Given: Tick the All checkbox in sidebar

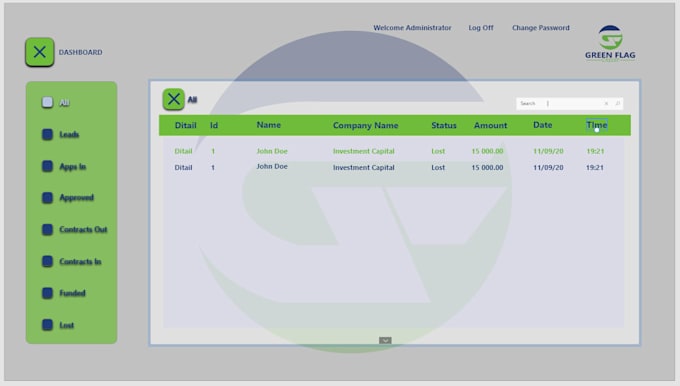Looking at the screenshot, I should pos(47,102).
